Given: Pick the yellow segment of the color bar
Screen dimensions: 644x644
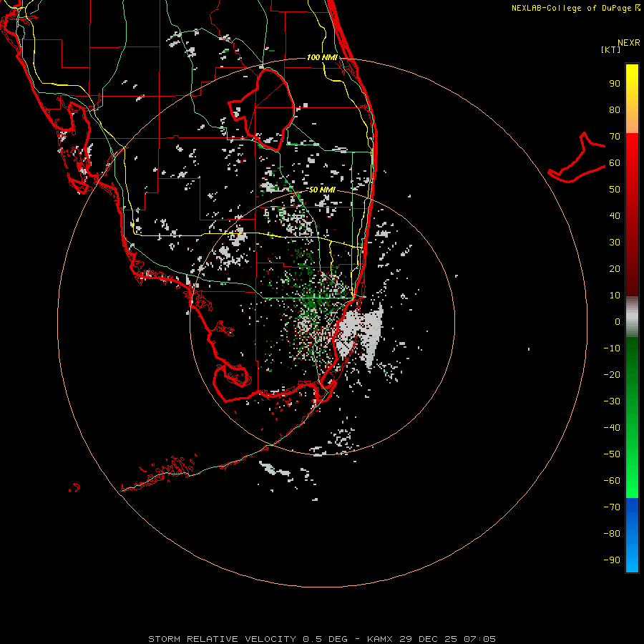Looking at the screenshot, I should tap(632, 99).
